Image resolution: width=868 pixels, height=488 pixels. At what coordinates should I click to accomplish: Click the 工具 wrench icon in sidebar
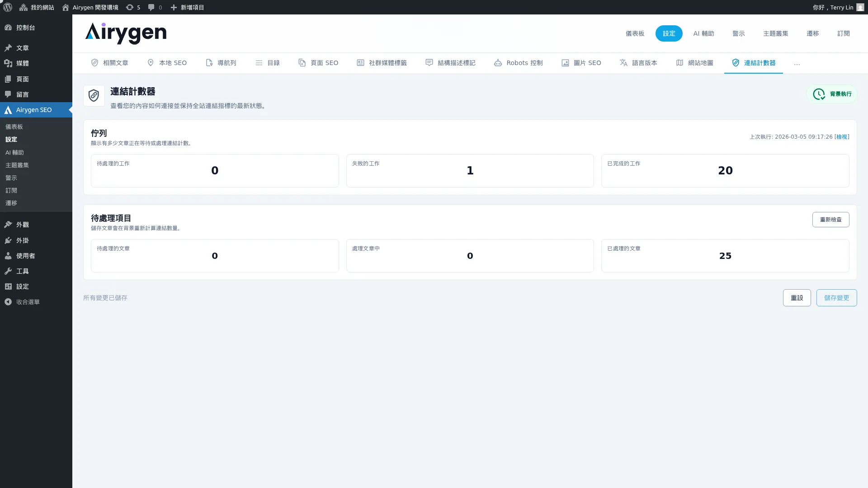(8, 271)
